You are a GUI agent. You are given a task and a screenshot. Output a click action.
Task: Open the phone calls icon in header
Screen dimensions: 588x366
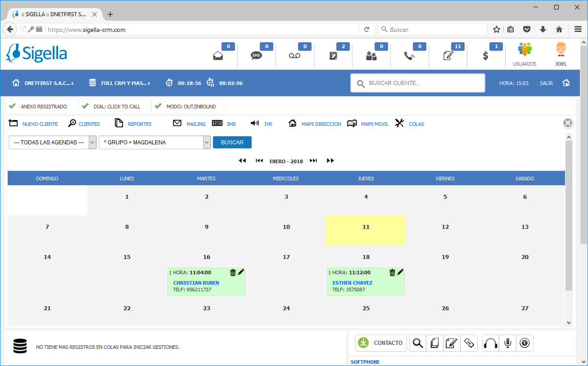(409, 56)
